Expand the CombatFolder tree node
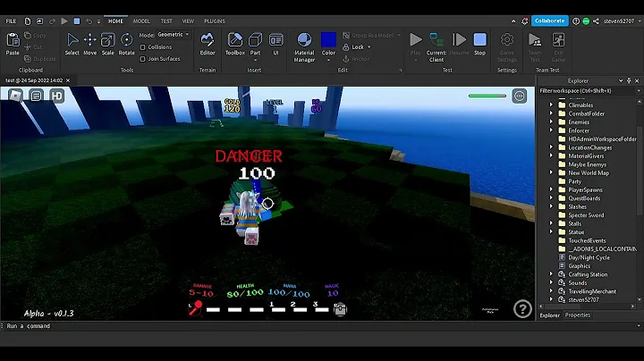The width and height of the screenshot is (644, 361). [552, 113]
